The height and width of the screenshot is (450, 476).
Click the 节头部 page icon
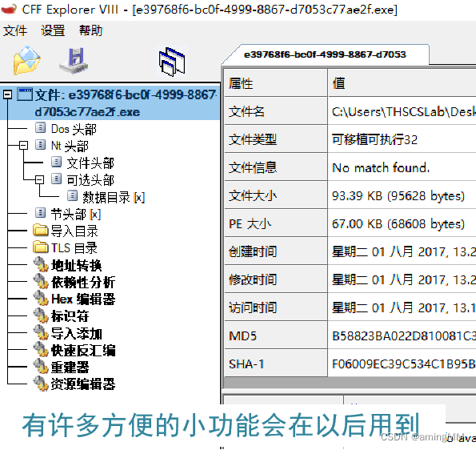click(x=40, y=213)
